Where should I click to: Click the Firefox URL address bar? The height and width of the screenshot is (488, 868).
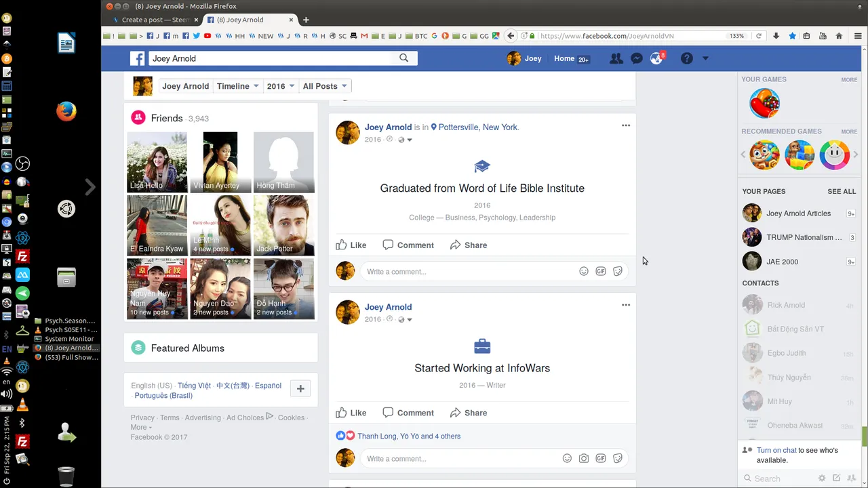click(632, 36)
